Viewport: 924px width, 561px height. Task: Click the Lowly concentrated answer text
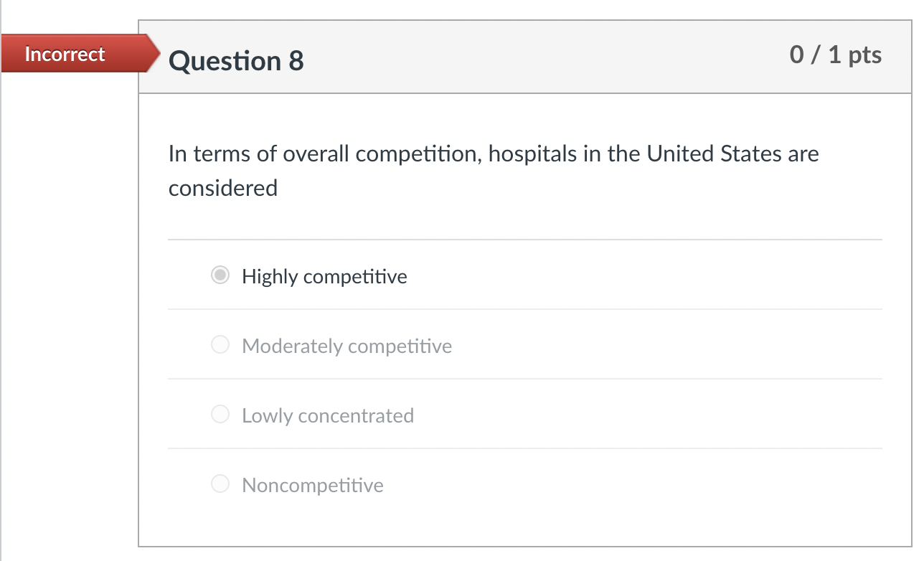click(x=328, y=415)
